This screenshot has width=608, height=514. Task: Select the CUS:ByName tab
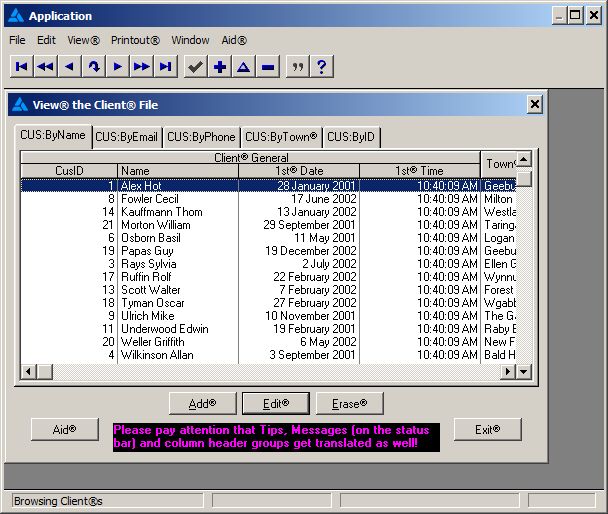[x=53, y=136]
